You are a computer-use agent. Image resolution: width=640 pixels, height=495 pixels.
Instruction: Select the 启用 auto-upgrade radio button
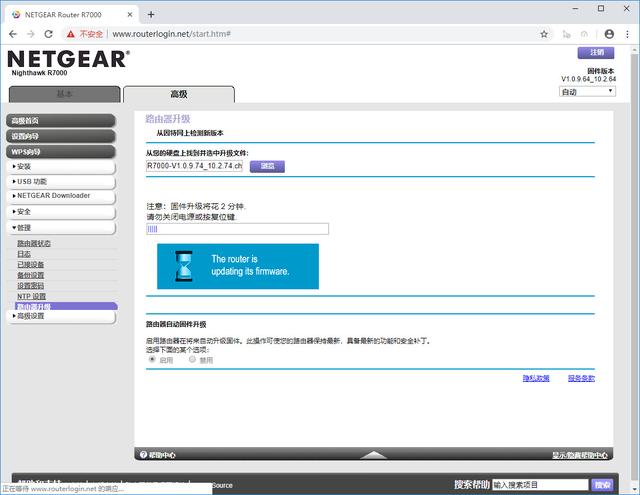coord(152,359)
